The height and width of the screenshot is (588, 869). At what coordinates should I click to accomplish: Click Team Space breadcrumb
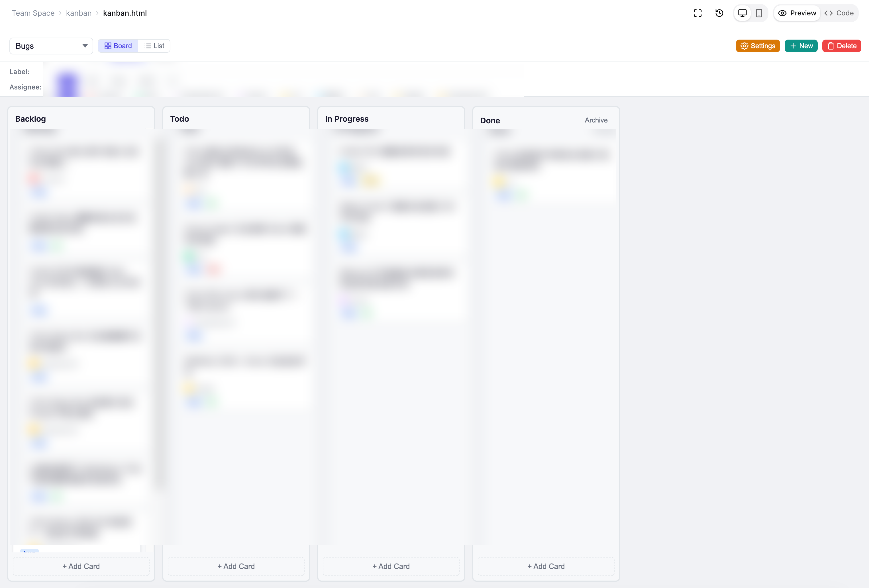click(33, 13)
